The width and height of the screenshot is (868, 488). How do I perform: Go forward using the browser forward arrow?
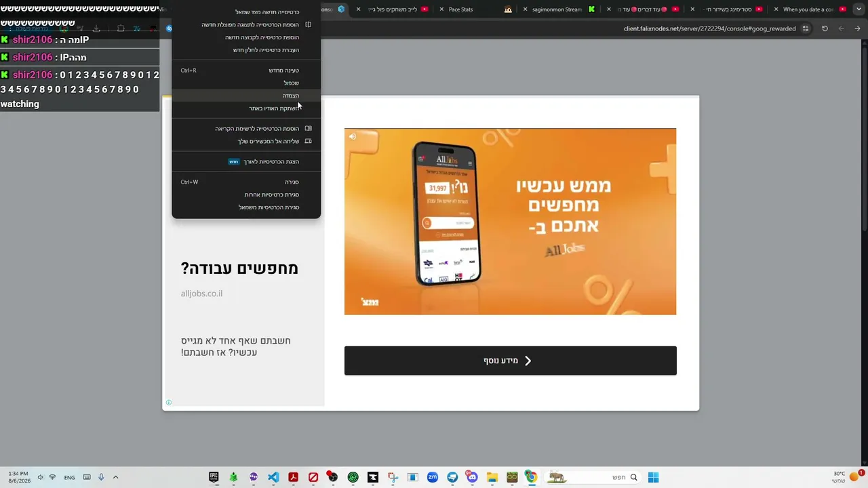[x=842, y=28]
